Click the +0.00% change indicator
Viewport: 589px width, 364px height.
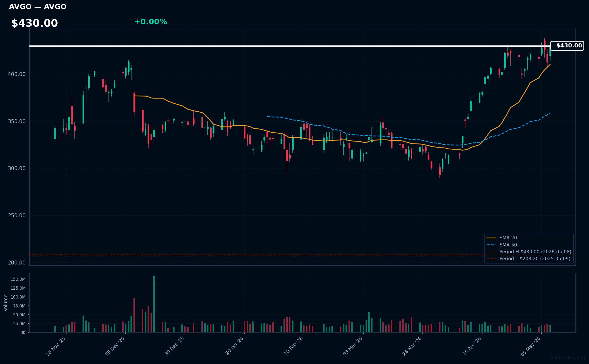click(x=151, y=22)
